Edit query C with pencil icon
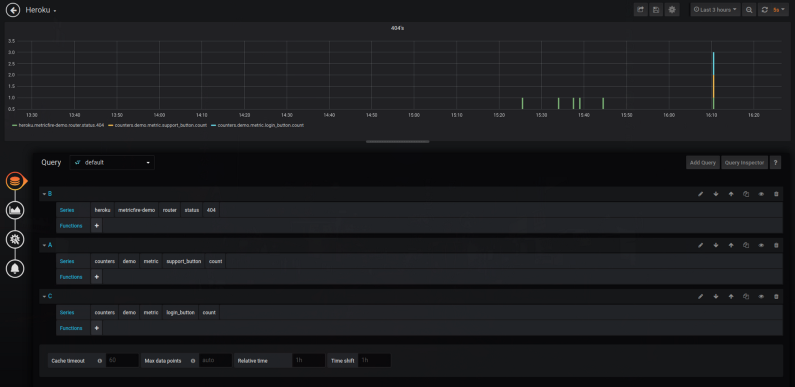The image size is (795, 387). 701,296
